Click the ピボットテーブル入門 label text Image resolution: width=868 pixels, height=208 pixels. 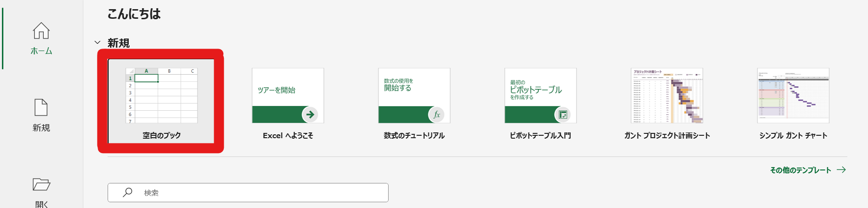click(x=540, y=136)
